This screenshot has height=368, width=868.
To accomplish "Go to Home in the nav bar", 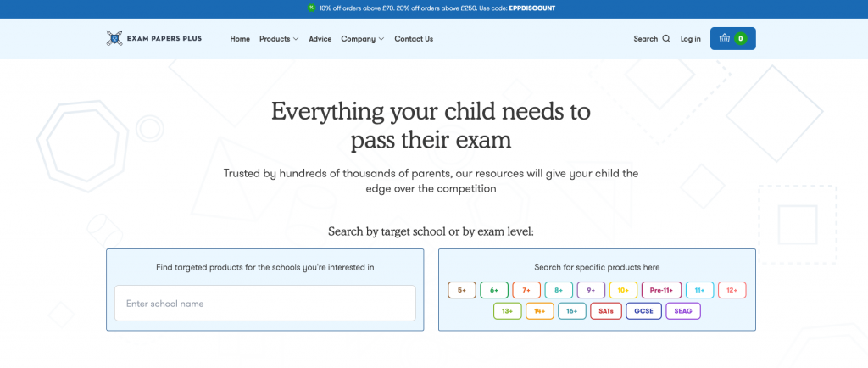I will point(240,39).
